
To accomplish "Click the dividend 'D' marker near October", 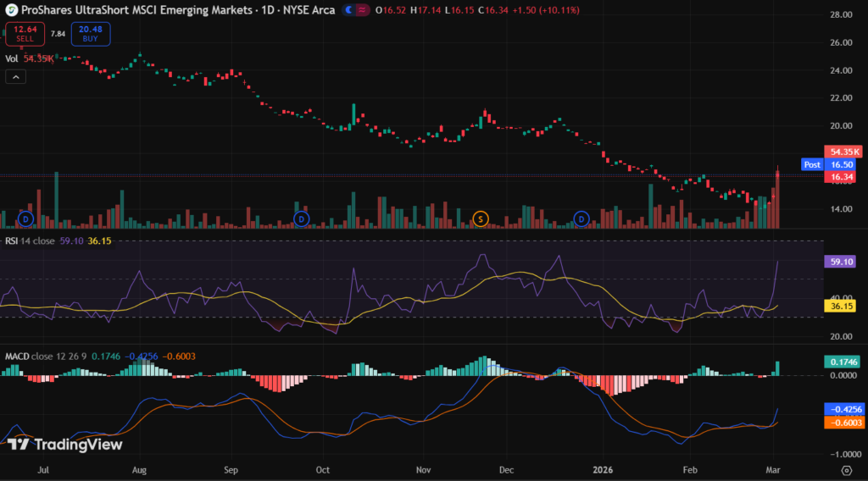I will point(301,219).
